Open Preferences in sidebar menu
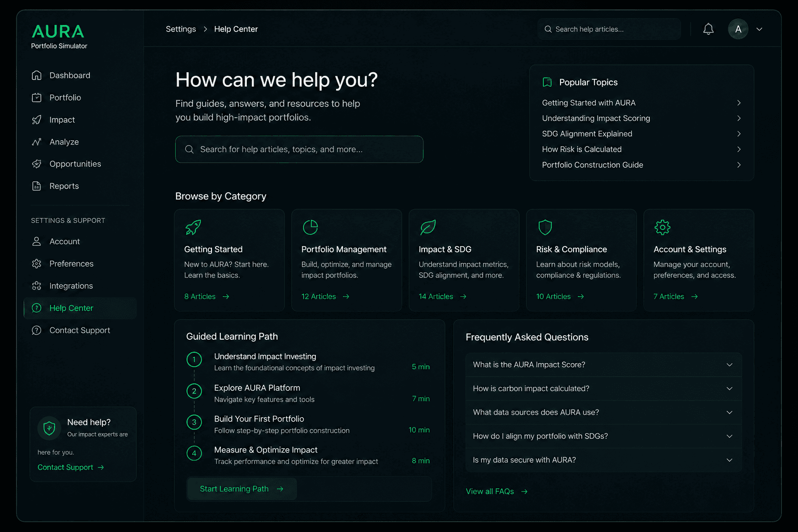 click(x=80, y=264)
